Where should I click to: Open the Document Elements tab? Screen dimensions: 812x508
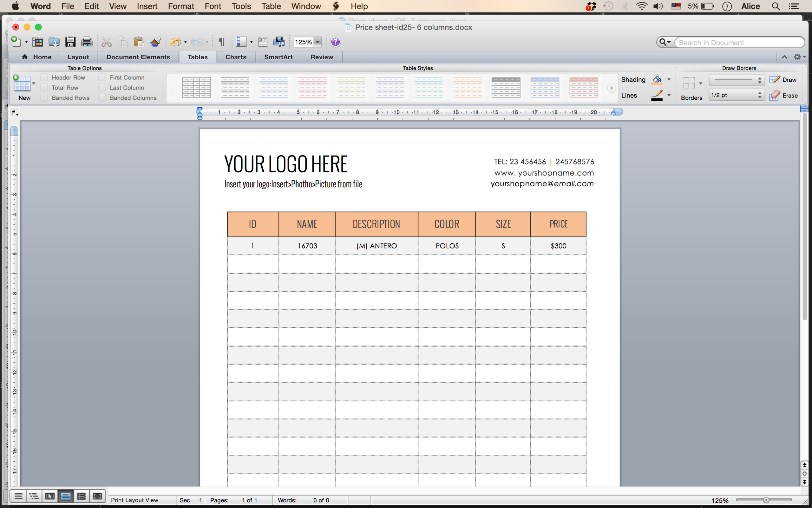138,57
